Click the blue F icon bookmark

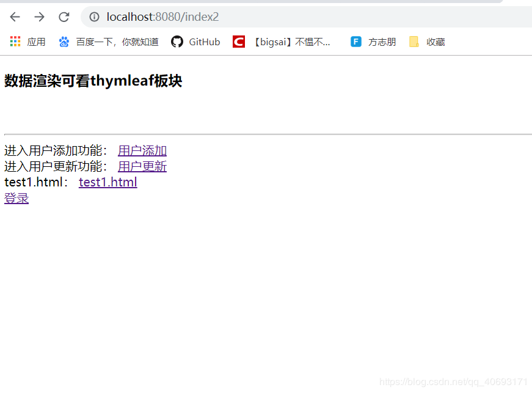pos(356,42)
